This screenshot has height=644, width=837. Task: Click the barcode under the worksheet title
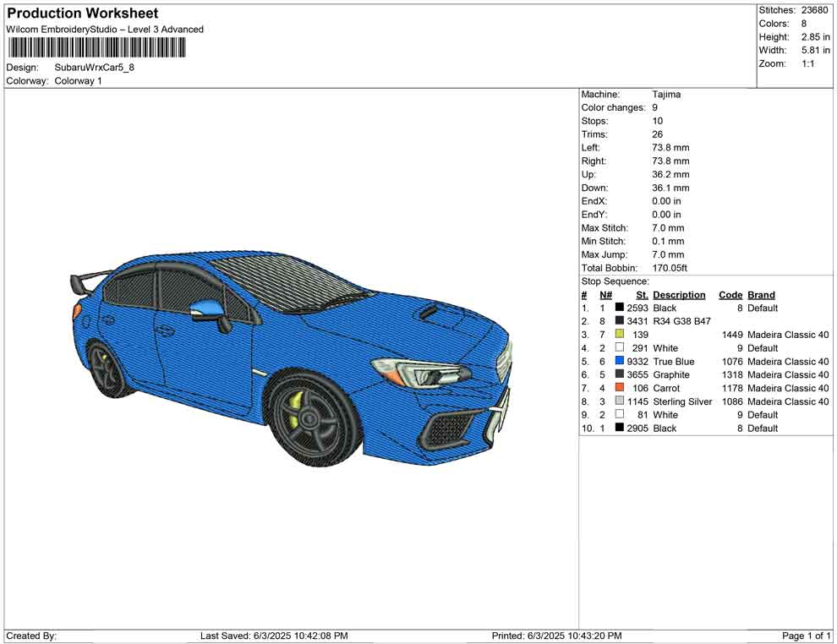click(94, 48)
